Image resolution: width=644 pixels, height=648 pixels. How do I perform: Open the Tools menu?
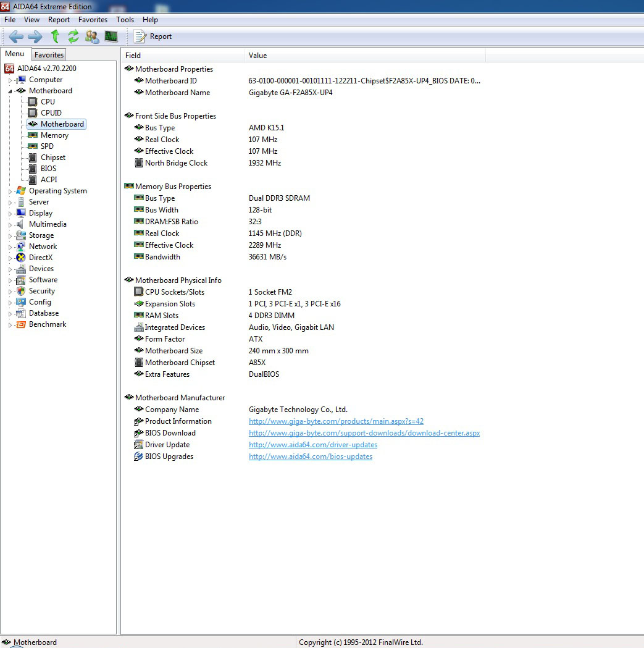pos(125,20)
